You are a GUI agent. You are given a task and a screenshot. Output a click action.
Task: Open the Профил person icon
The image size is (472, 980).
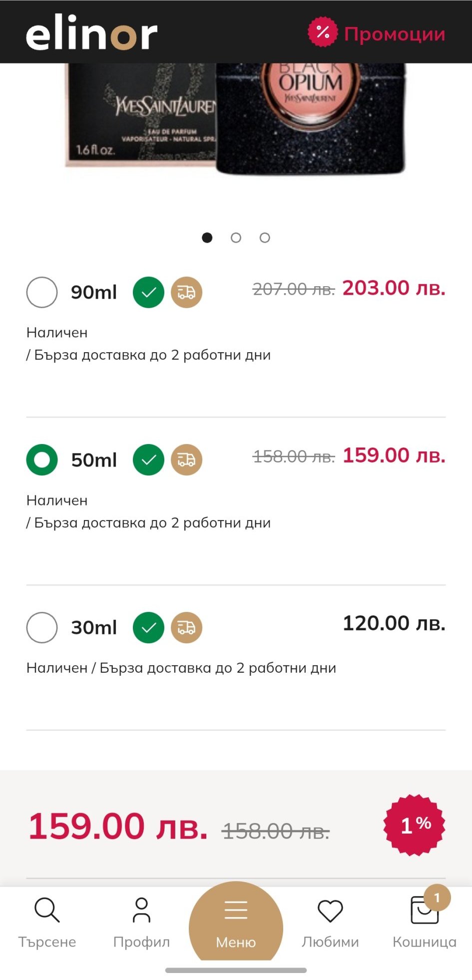[141, 910]
